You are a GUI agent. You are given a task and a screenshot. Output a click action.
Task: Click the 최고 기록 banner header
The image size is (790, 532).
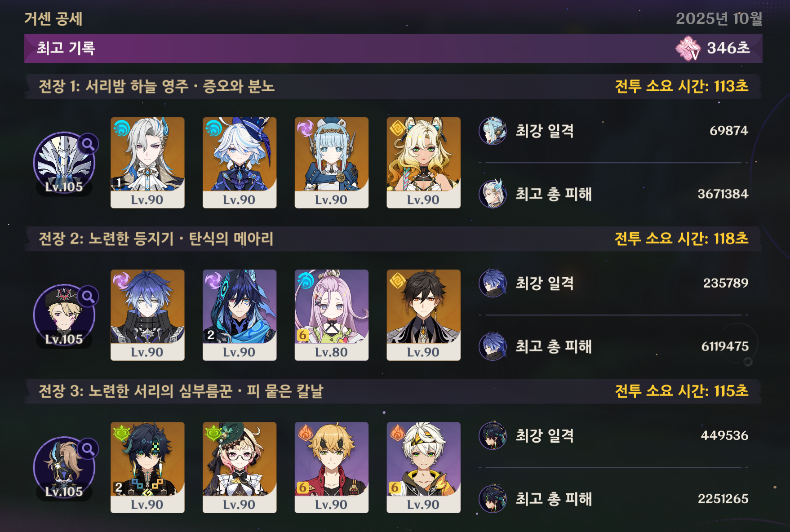tap(393, 48)
